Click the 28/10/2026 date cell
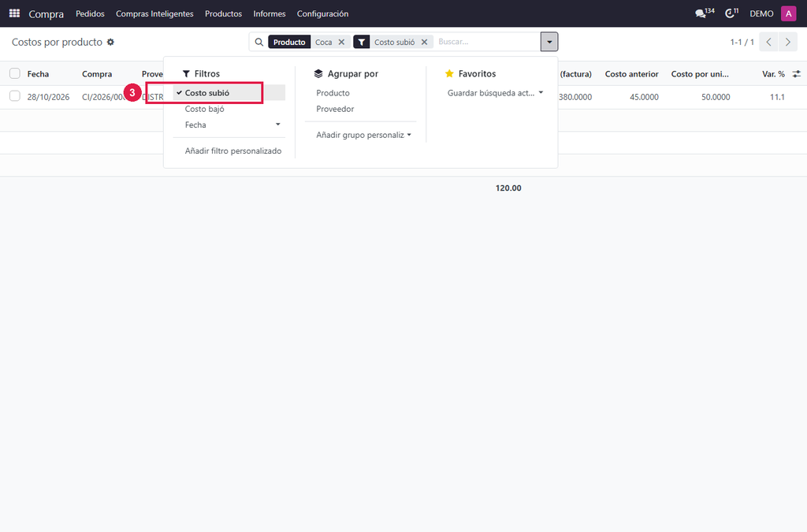 coord(48,97)
